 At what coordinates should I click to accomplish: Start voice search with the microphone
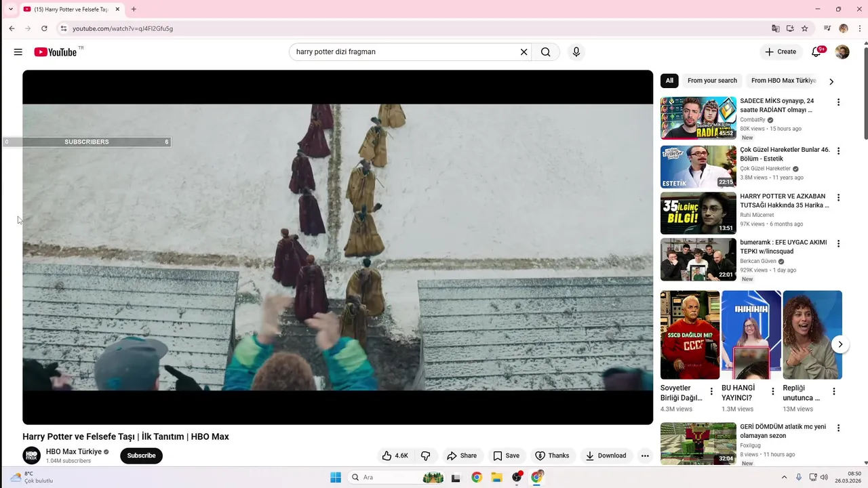coord(576,52)
